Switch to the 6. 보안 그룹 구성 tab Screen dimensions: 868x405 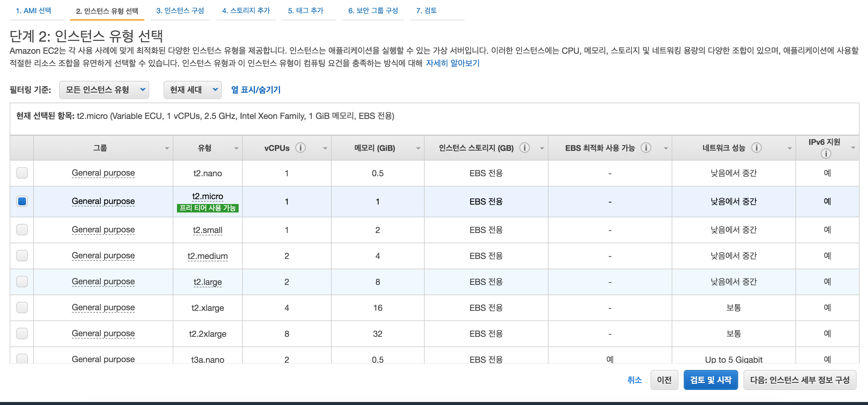(x=373, y=11)
